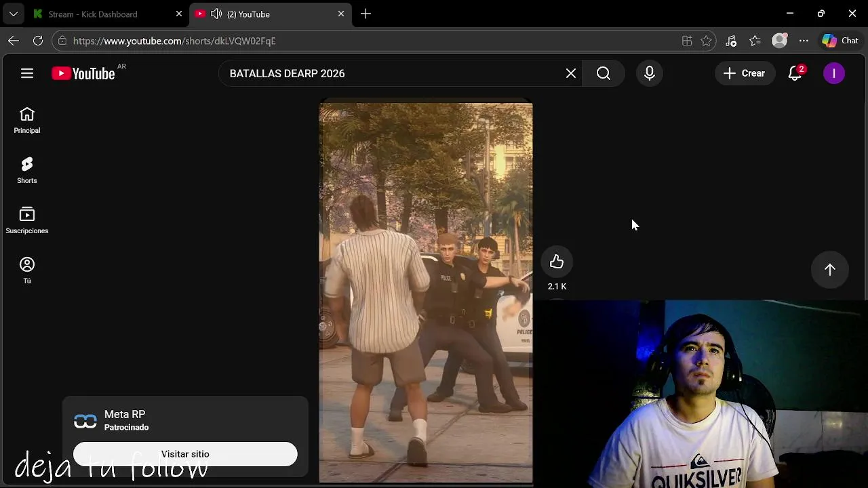Click the Meta RP sponsor logo
Image resolution: width=868 pixels, height=488 pixels.
(x=85, y=421)
